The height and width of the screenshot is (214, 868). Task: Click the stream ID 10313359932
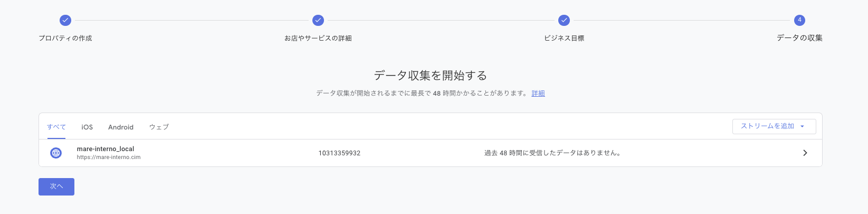pyautogui.click(x=339, y=153)
